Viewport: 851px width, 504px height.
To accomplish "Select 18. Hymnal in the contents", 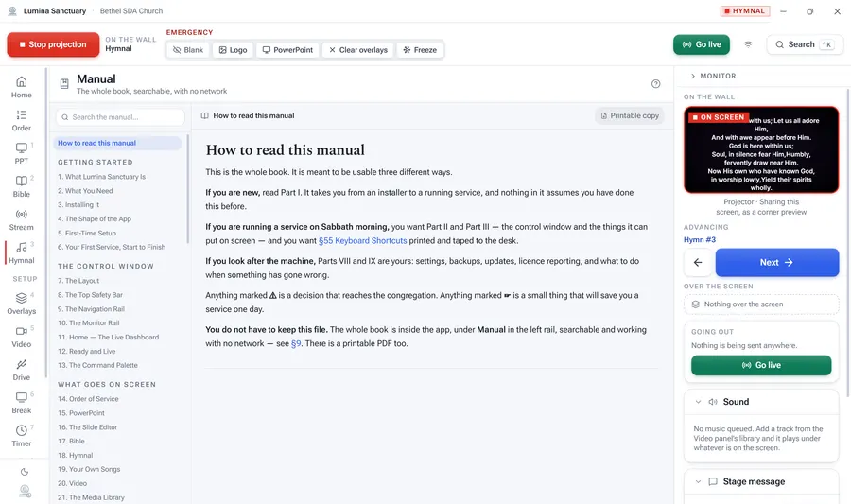I will click(x=76, y=455).
